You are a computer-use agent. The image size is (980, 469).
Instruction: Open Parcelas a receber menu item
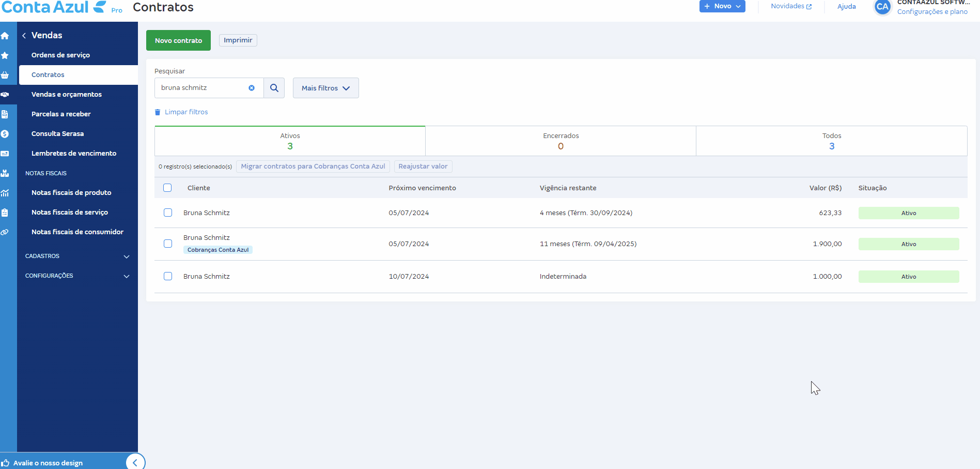pyautogui.click(x=61, y=114)
